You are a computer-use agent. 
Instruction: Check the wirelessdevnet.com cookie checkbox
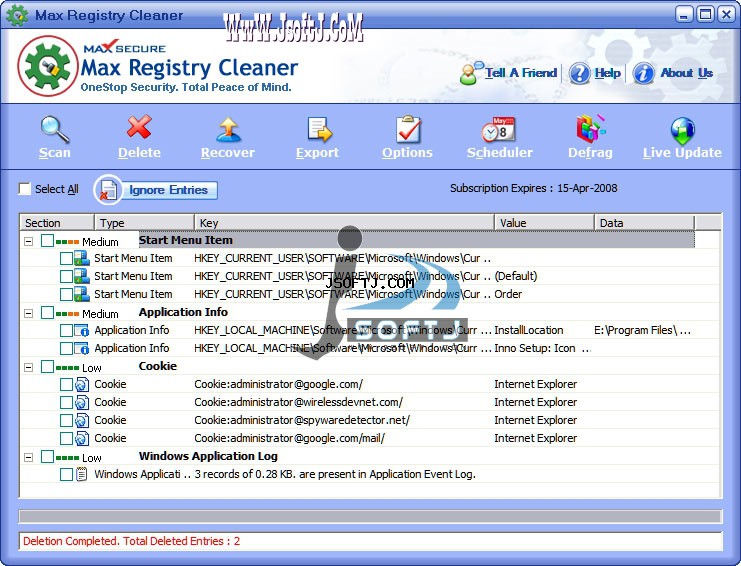click(66, 403)
